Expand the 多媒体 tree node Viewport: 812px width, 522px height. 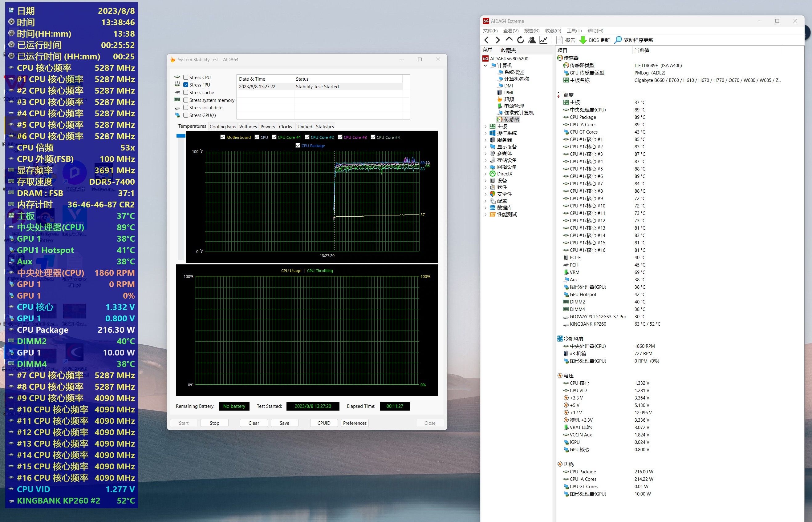pos(485,154)
